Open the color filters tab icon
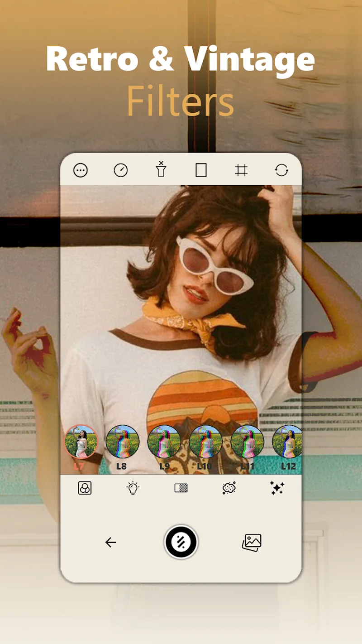362x644 pixels. coord(85,488)
